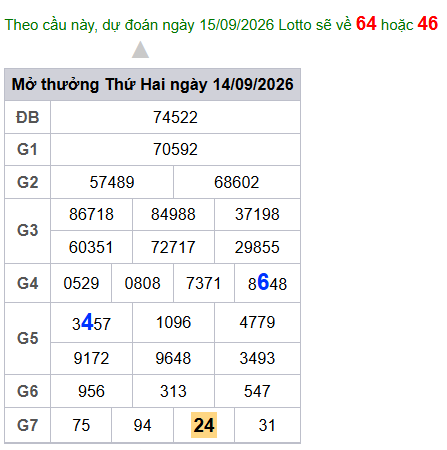Click the G4 number 7371
Image resolution: width=447 pixels, height=450 pixels.
(x=204, y=283)
